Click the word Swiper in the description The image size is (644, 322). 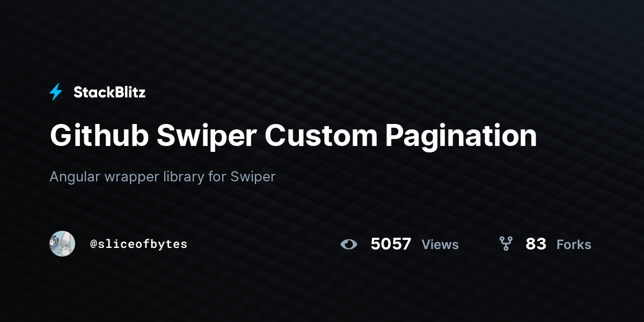pyautogui.click(x=253, y=178)
